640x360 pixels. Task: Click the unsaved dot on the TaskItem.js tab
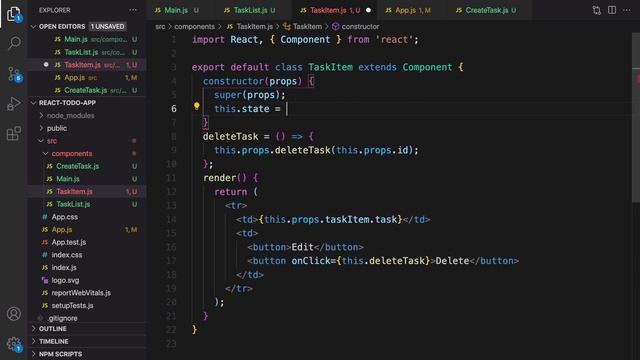pos(368,10)
